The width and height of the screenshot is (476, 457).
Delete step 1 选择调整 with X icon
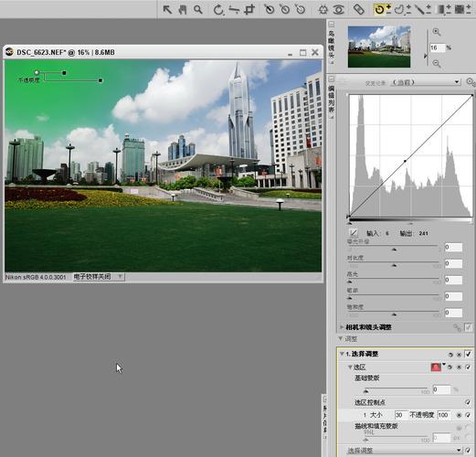pos(459,355)
